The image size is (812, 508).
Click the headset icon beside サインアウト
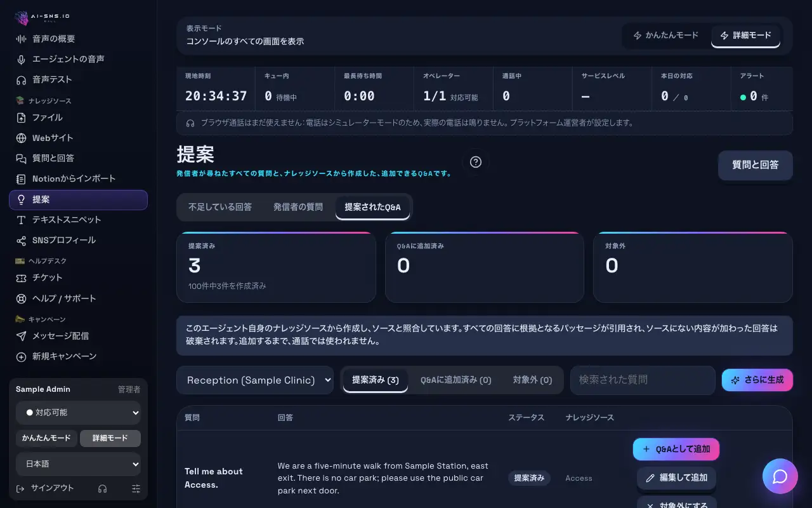[102, 488]
